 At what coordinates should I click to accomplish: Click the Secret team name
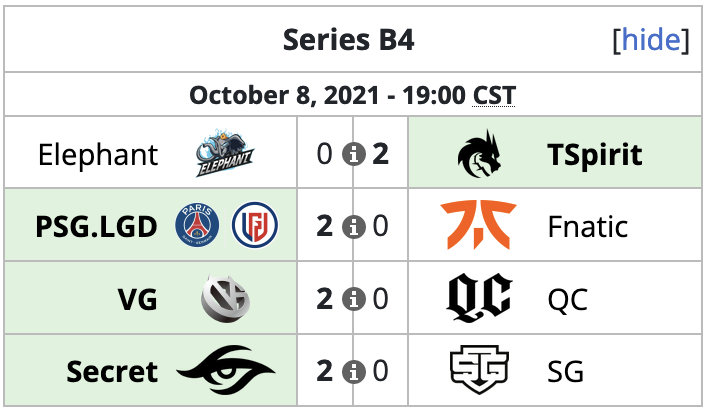(x=112, y=372)
